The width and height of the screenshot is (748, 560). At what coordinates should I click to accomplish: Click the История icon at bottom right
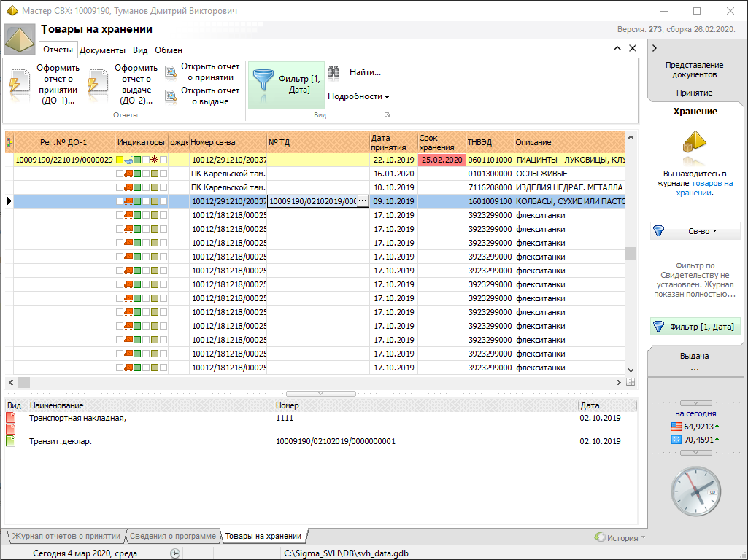point(599,537)
